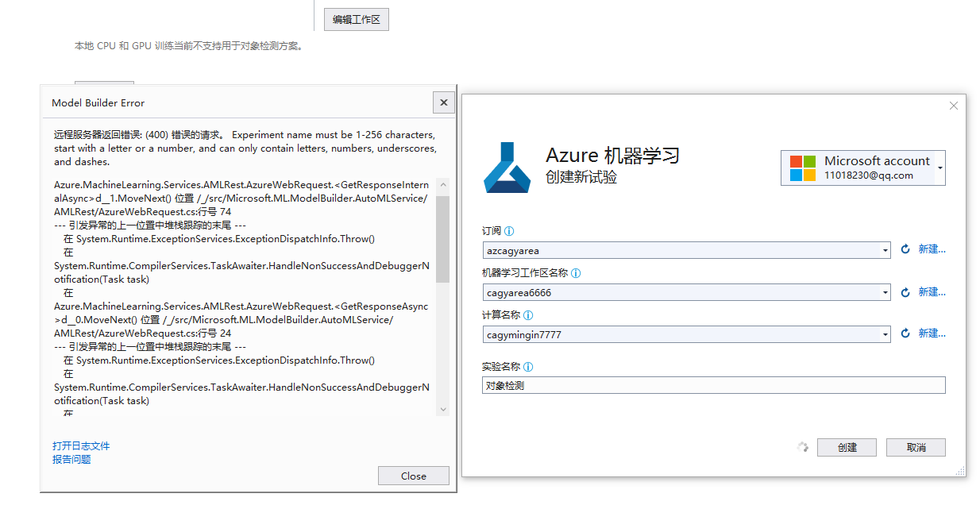This screenshot has width=980, height=505.
Task: Click the error dialog scrollbar up arrow
Action: (x=443, y=187)
